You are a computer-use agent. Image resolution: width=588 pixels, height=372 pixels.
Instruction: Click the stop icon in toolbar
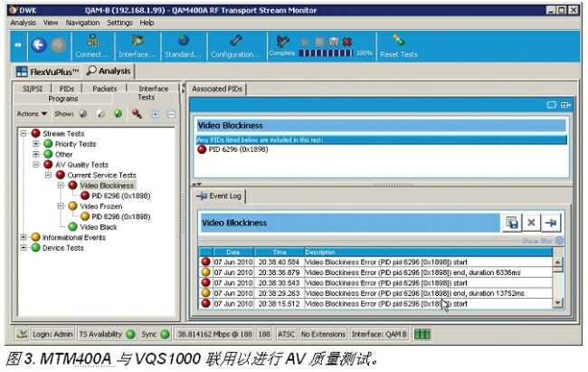click(319, 42)
